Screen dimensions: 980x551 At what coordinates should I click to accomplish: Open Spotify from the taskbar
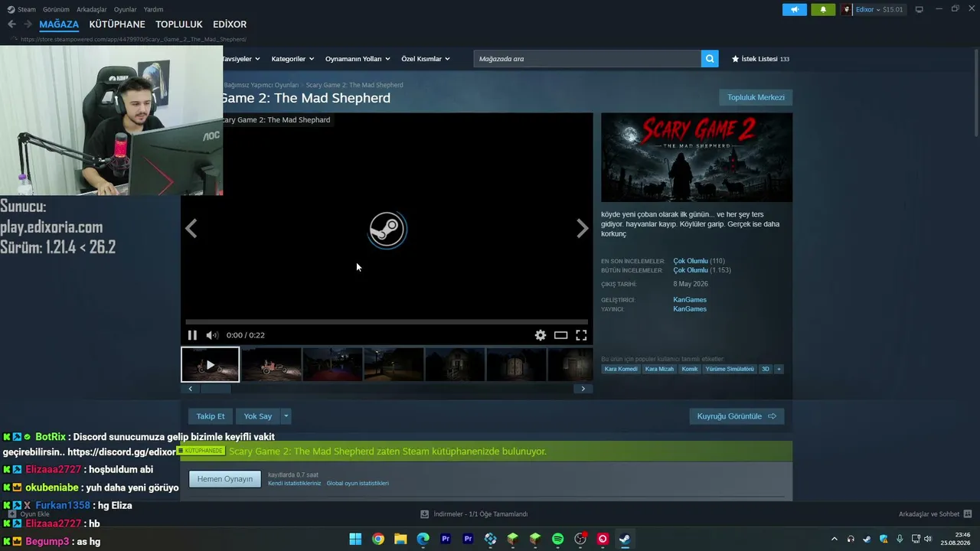pos(558,539)
